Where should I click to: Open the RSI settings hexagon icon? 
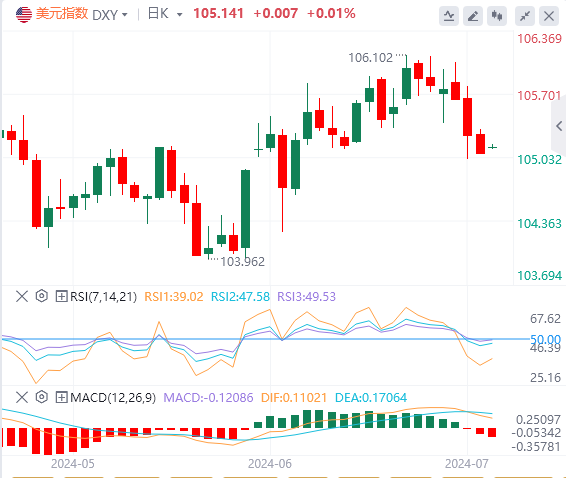42,296
